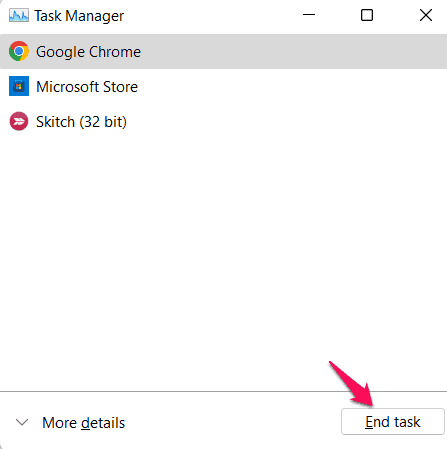Click the End task button

coord(393,422)
